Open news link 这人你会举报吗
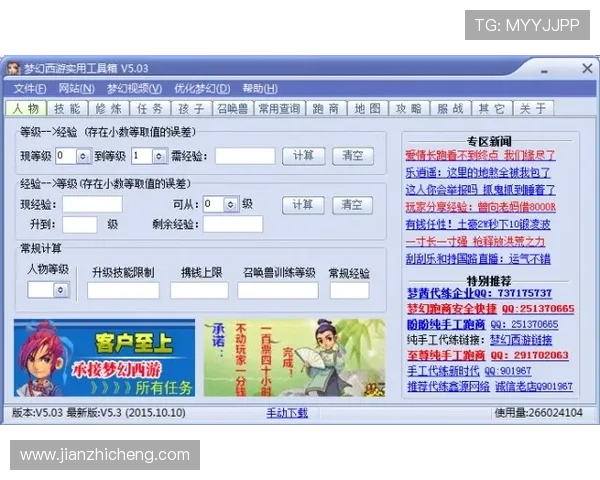 480,190
